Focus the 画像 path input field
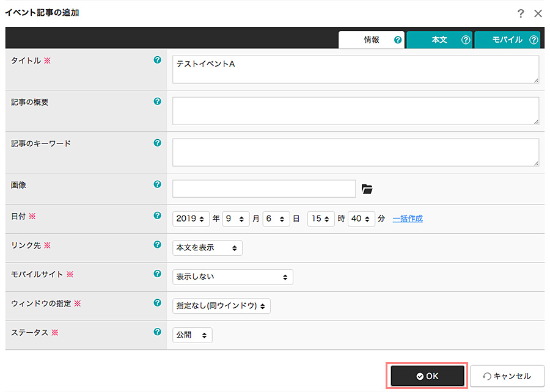This screenshot has height=392, width=550. click(264, 189)
